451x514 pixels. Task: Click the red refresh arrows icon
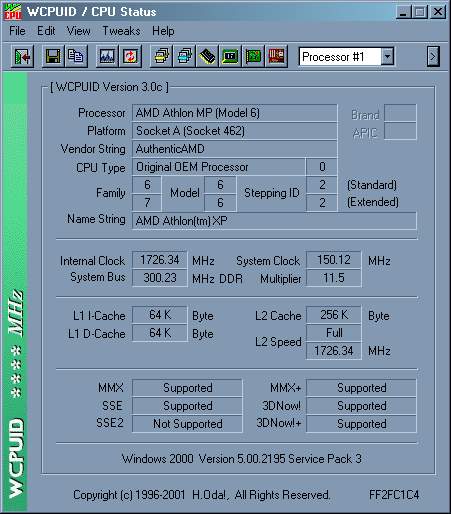(130, 57)
